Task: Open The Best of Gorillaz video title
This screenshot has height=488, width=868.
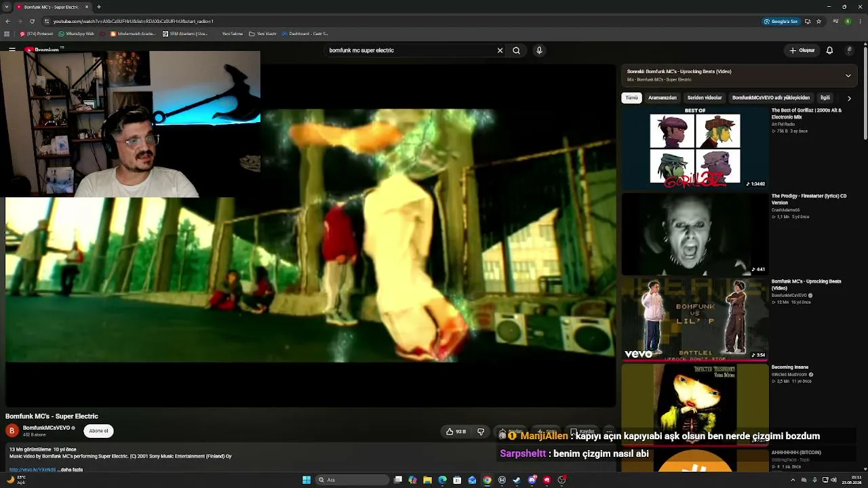Action: (806, 113)
